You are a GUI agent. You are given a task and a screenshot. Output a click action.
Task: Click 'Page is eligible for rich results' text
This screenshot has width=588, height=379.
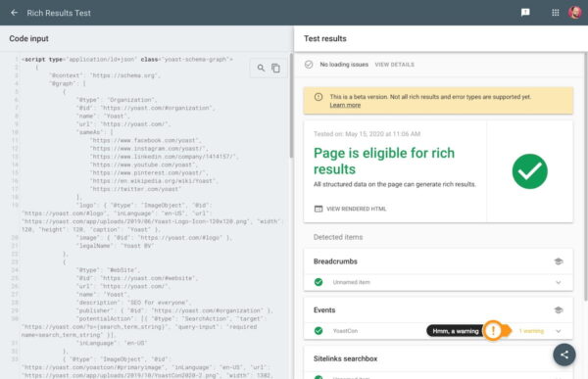pos(384,161)
